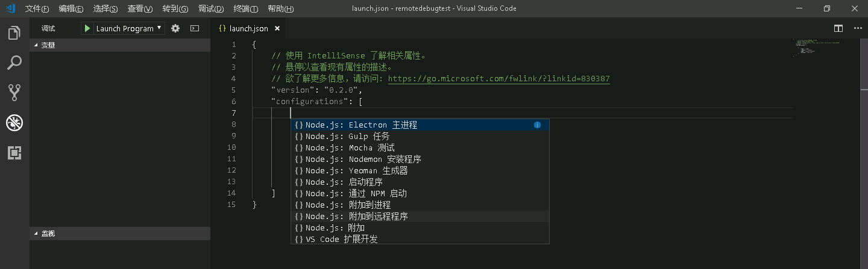Open the Debug view in activity bar
Screen dimensions: 868x269
pos(14,123)
